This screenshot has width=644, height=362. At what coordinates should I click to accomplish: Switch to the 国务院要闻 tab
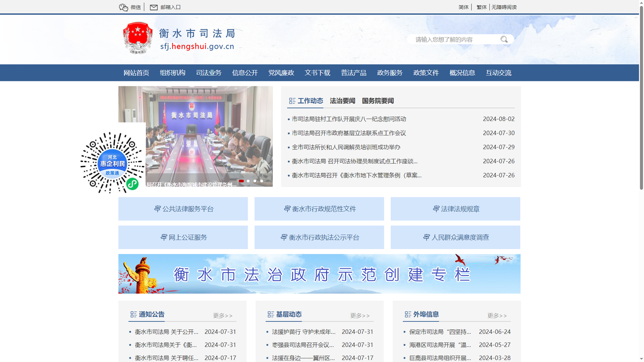(378, 101)
